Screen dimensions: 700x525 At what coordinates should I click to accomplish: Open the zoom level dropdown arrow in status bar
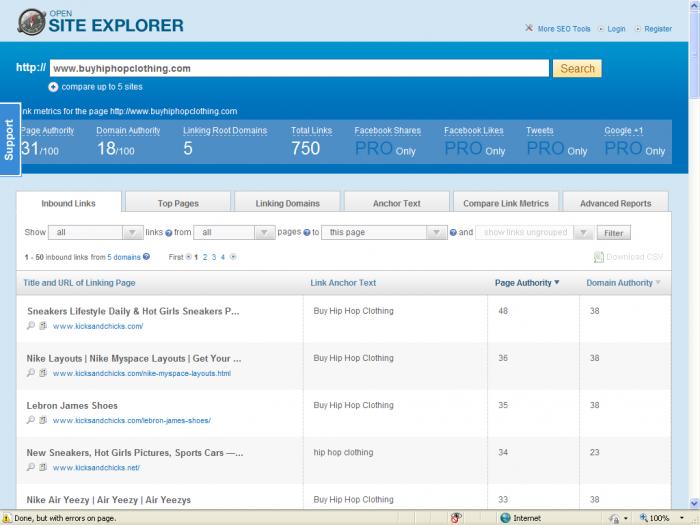point(682,518)
